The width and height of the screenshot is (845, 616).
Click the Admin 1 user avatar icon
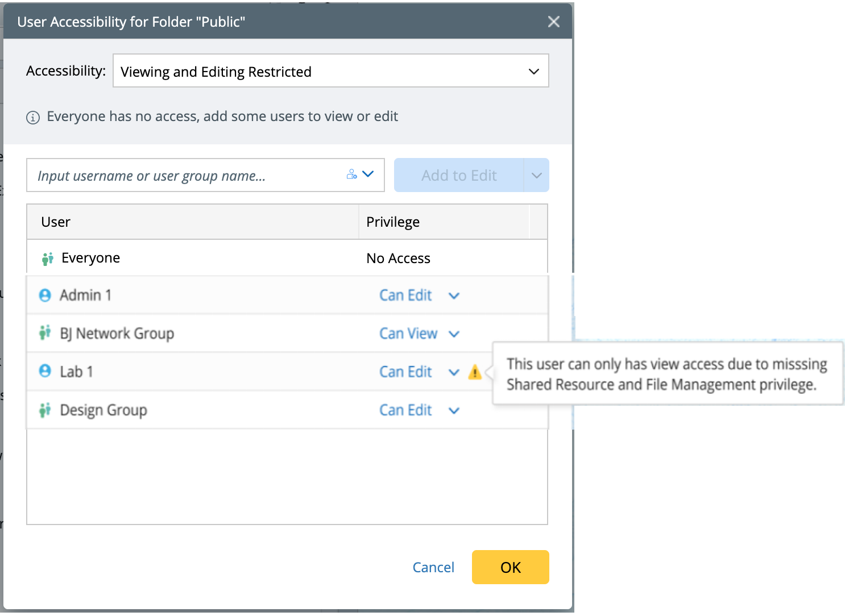[x=45, y=295]
